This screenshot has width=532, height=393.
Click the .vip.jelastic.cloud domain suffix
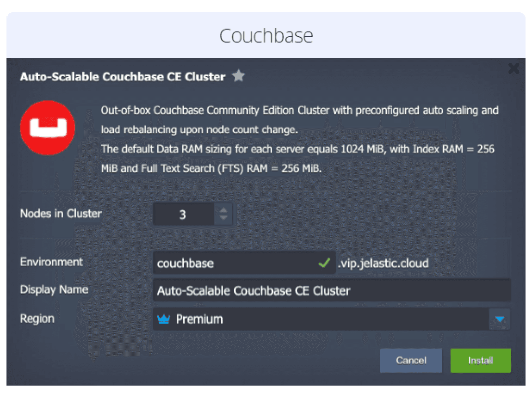coord(383,263)
